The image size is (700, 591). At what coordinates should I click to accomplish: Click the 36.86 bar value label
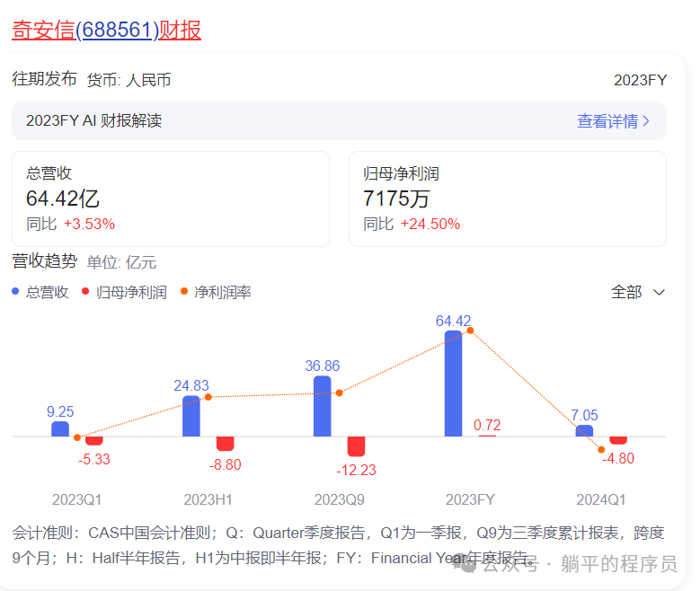[323, 366]
